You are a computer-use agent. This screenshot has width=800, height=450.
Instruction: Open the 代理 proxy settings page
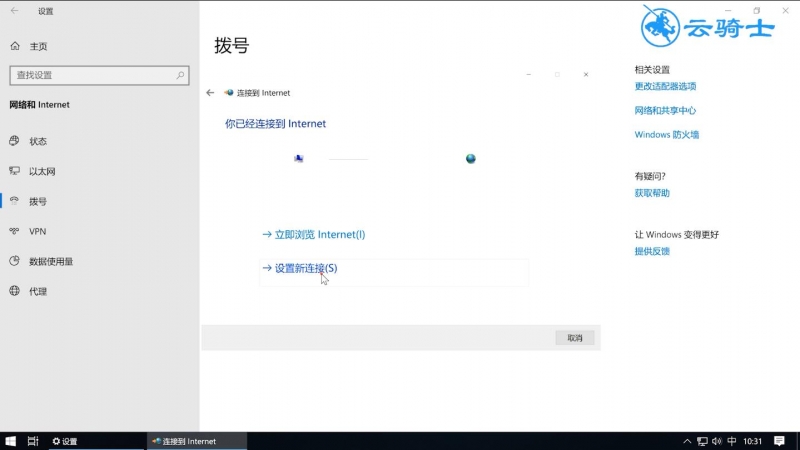tap(99, 291)
